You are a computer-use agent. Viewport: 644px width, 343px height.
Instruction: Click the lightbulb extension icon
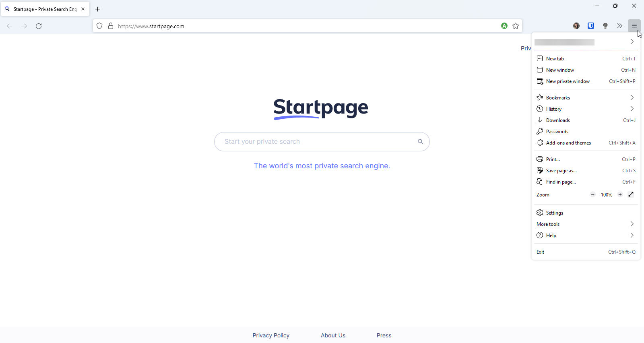pyautogui.click(x=605, y=26)
